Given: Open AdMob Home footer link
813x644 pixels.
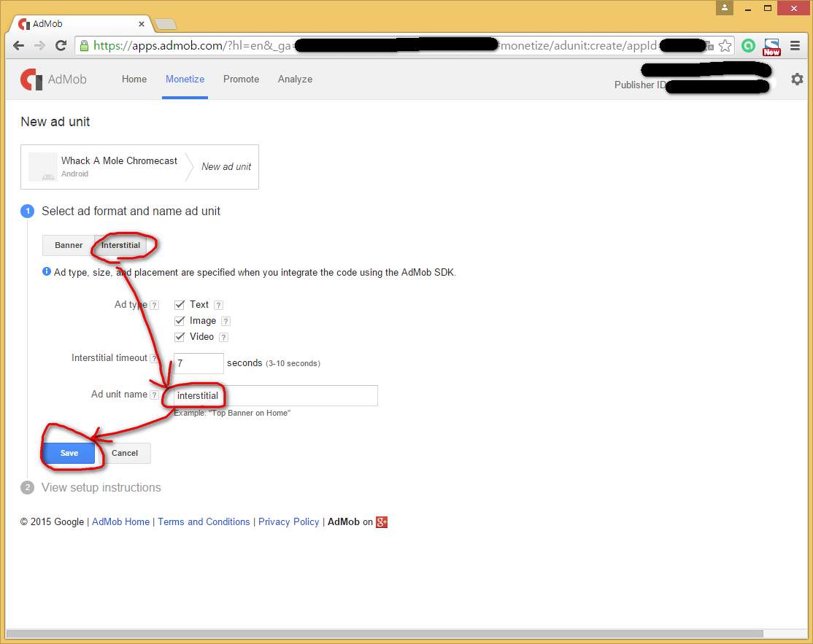Looking at the screenshot, I should 121,521.
